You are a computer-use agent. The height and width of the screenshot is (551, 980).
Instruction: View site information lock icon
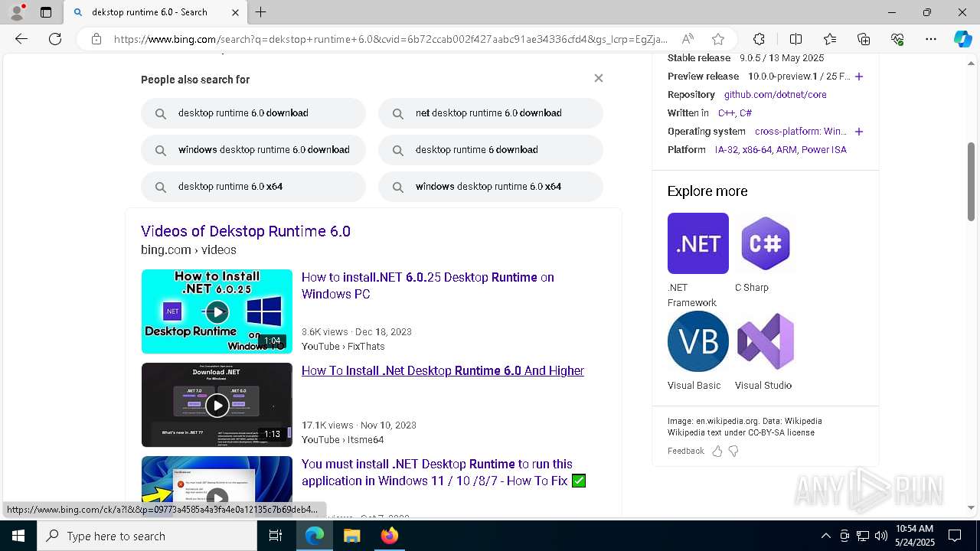[x=96, y=39]
